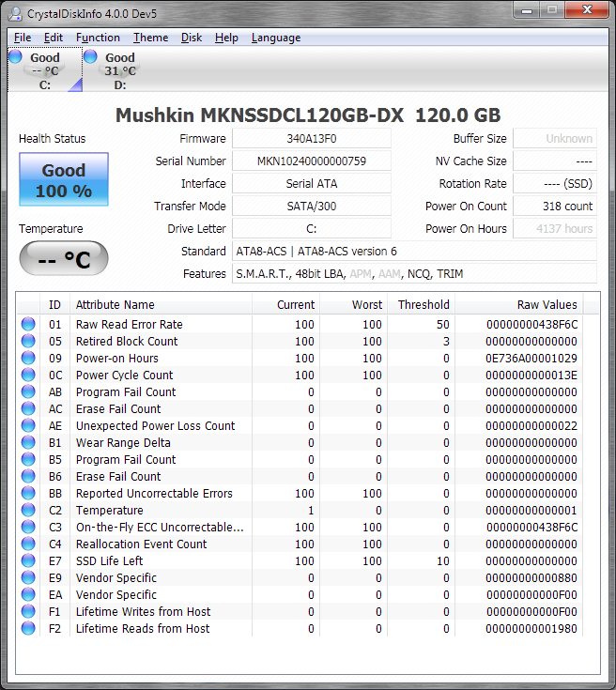Screen dimensions: 616x690
Task: Click the ID column header
Action: [x=54, y=304]
